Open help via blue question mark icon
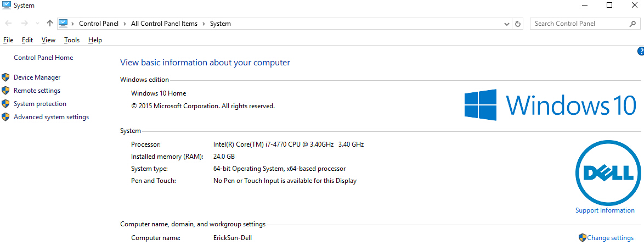644x245 pixels. coord(641,51)
